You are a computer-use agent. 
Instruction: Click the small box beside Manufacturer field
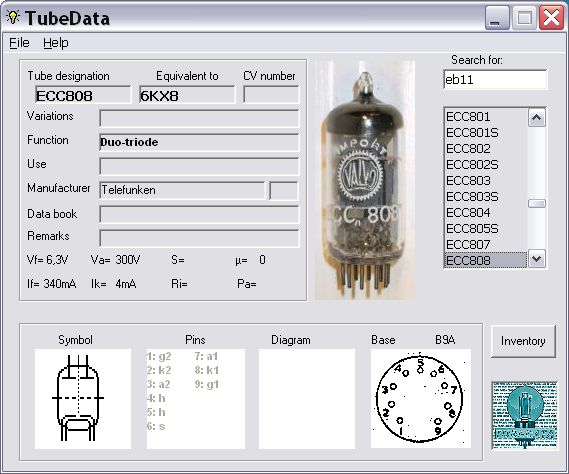(x=284, y=190)
